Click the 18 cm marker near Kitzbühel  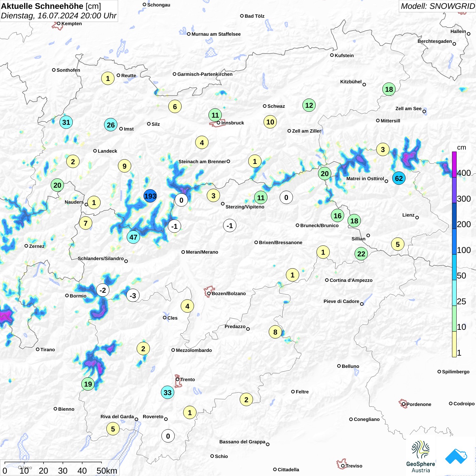pyautogui.click(x=389, y=89)
